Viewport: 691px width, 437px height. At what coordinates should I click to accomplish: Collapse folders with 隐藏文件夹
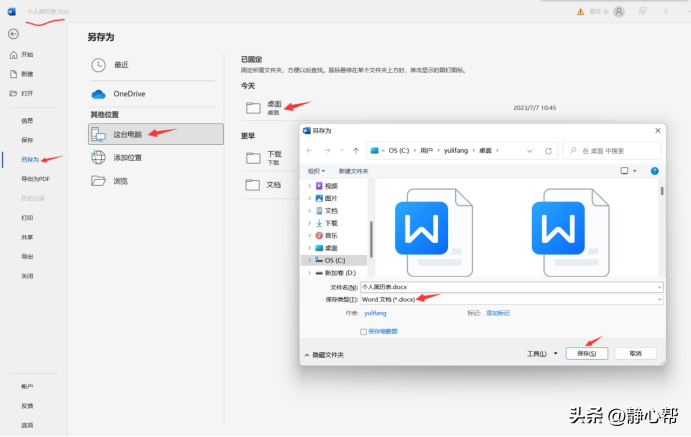pos(324,355)
